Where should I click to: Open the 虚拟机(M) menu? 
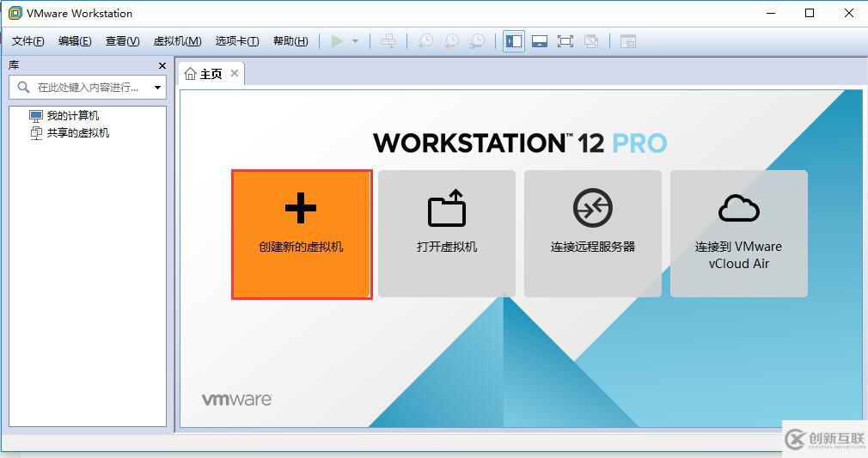pos(177,41)
